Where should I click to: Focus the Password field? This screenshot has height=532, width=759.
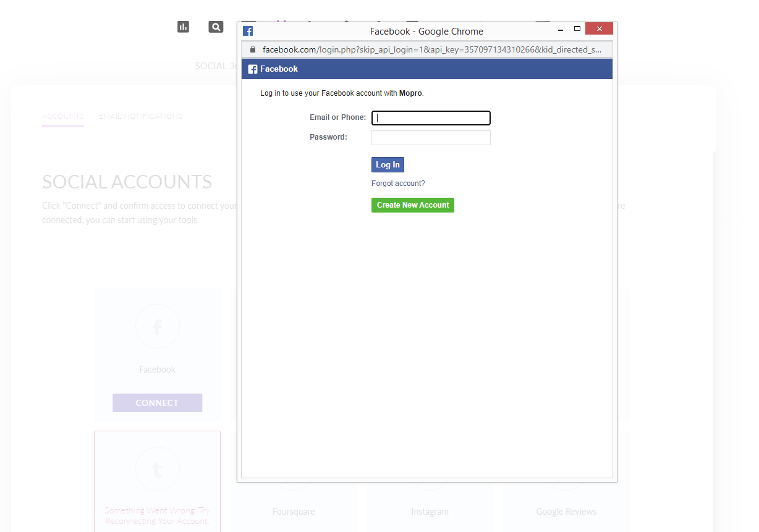[x=431, y=138]
